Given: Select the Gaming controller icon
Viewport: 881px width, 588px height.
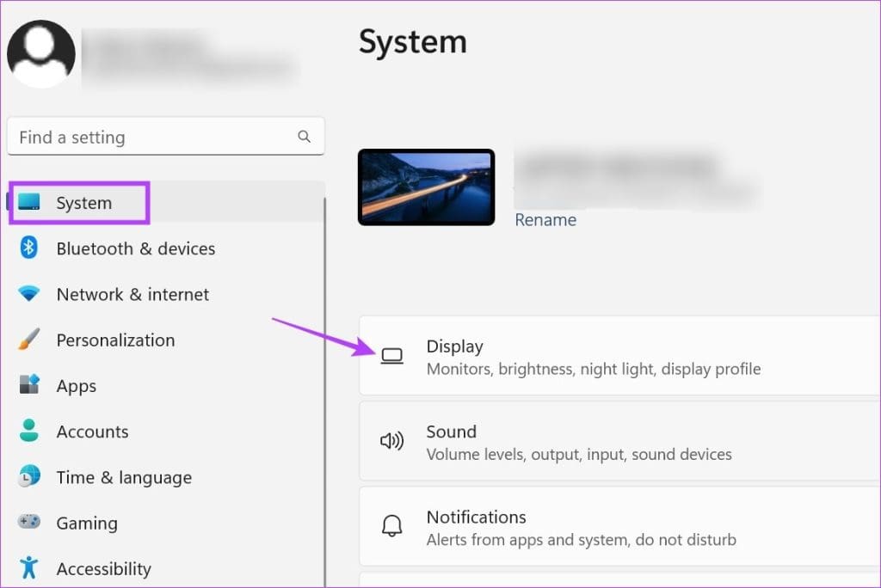Looking at the screenshot, I should (x=31, y=523).
